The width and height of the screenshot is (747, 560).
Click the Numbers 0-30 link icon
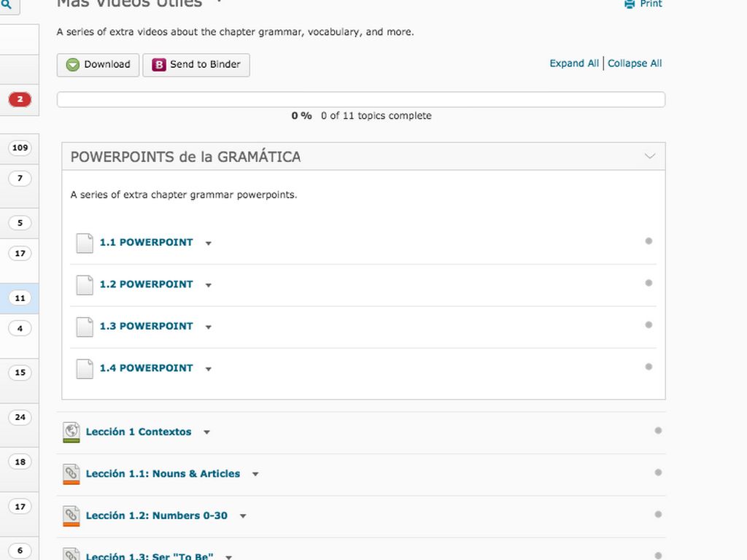tap(71, 516)
